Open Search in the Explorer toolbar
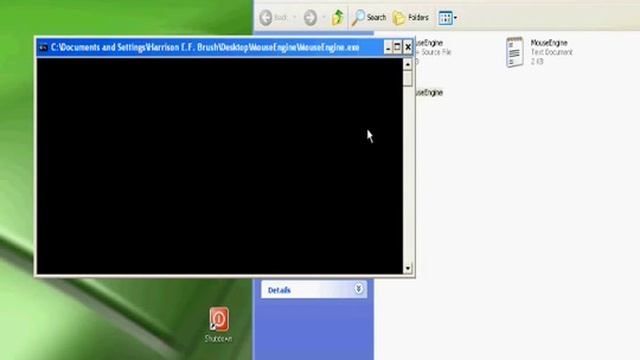 (x=369, y=18)
